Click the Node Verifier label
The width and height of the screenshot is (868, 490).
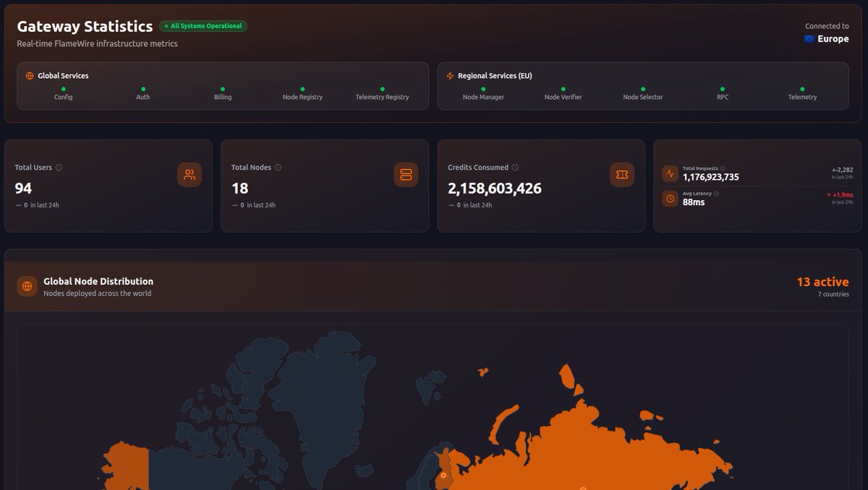(563, 97)
